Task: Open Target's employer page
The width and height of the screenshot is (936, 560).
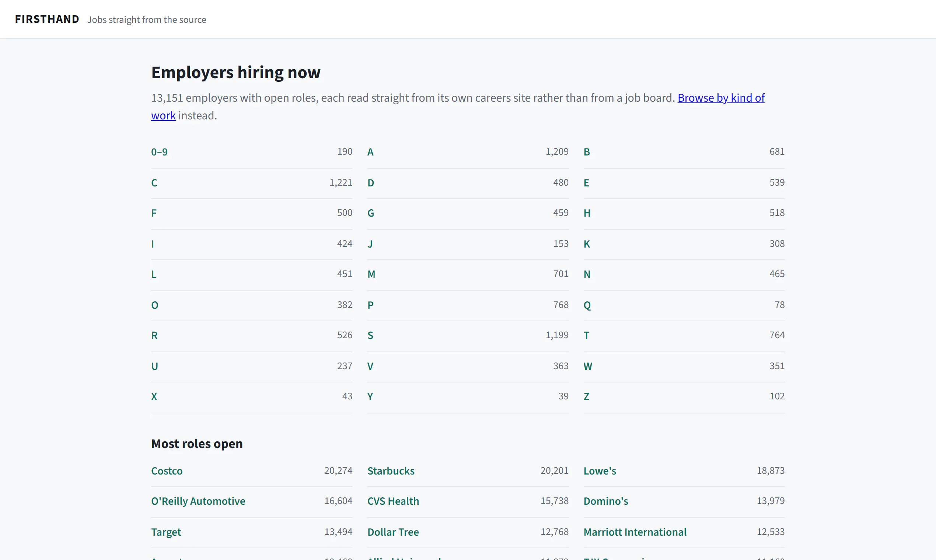Action: 166,532
